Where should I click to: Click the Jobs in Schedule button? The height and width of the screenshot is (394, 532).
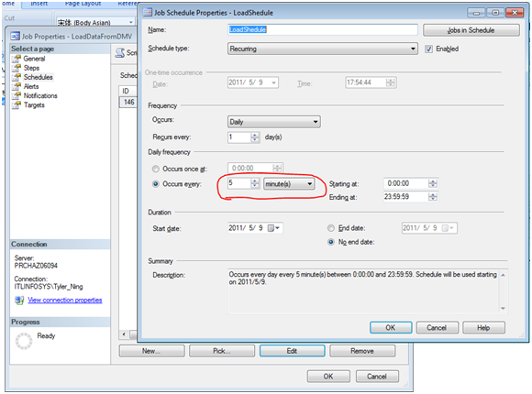tap(471, 30)
